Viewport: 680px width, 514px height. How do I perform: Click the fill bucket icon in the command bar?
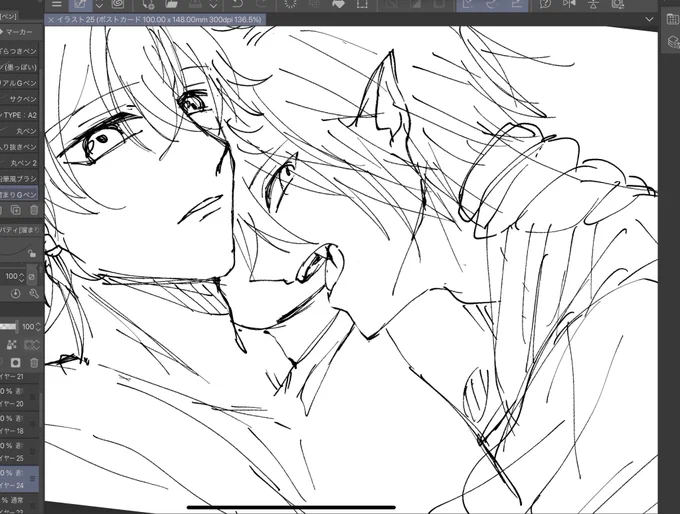click(338, 4)
